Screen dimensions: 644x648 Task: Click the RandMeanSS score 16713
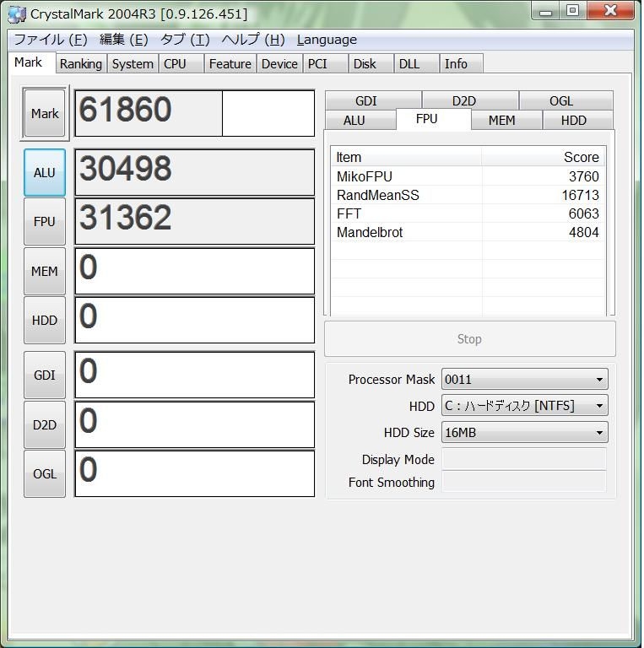pos(580,195)
